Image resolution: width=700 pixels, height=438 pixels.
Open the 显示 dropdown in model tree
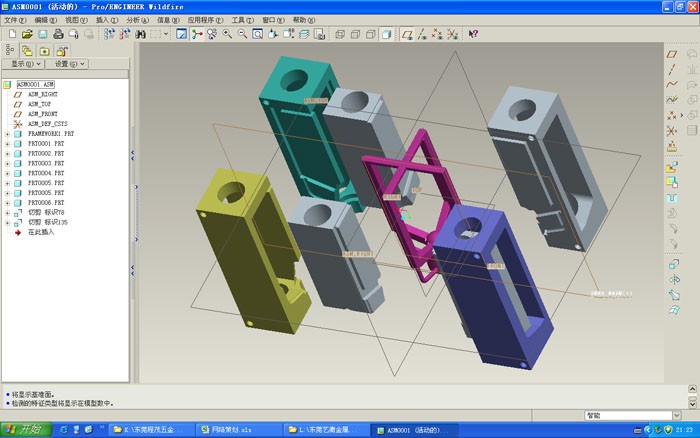[24, 64]
